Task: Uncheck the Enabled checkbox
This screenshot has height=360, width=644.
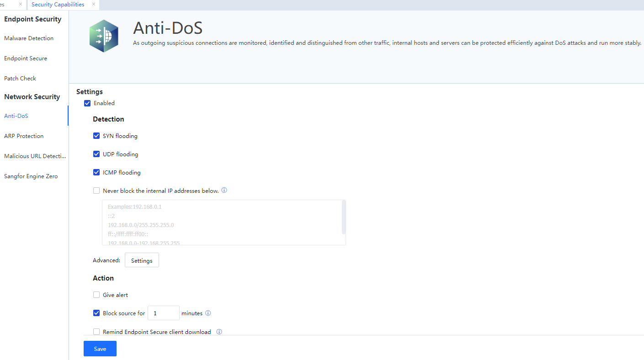Action: click(87, 103)
